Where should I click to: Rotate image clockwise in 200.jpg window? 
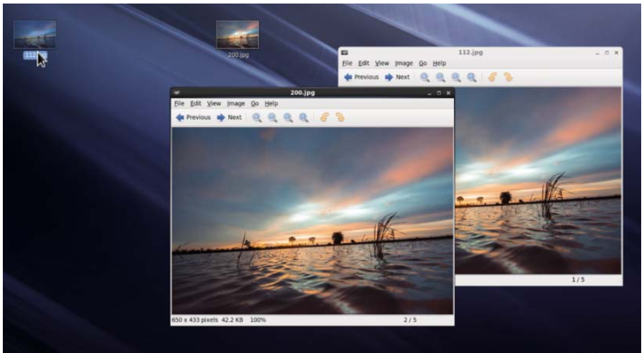[x=340, y=117]
